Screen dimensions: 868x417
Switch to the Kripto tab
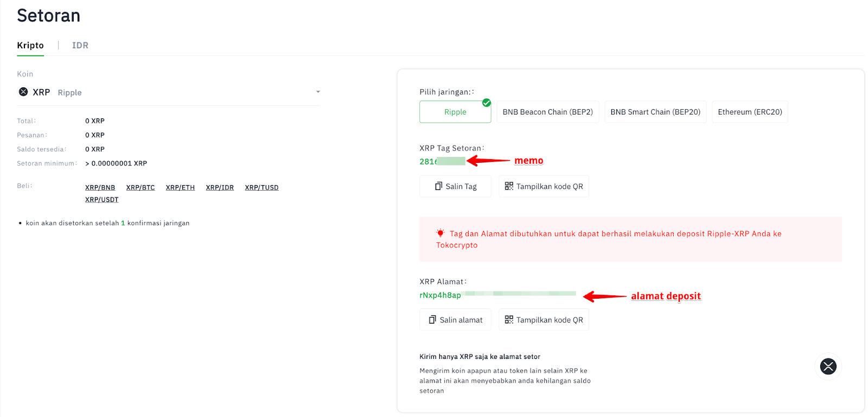pos(30,45)
